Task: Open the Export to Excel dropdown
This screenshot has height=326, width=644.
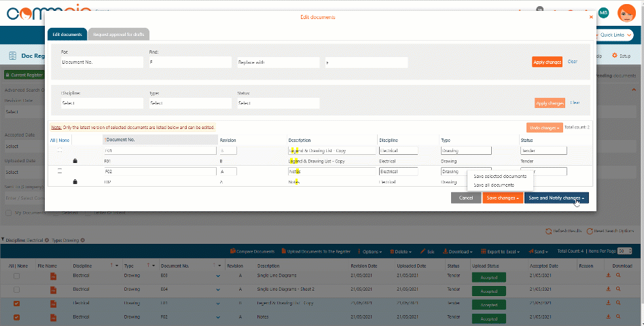Action: coord(500,252)
